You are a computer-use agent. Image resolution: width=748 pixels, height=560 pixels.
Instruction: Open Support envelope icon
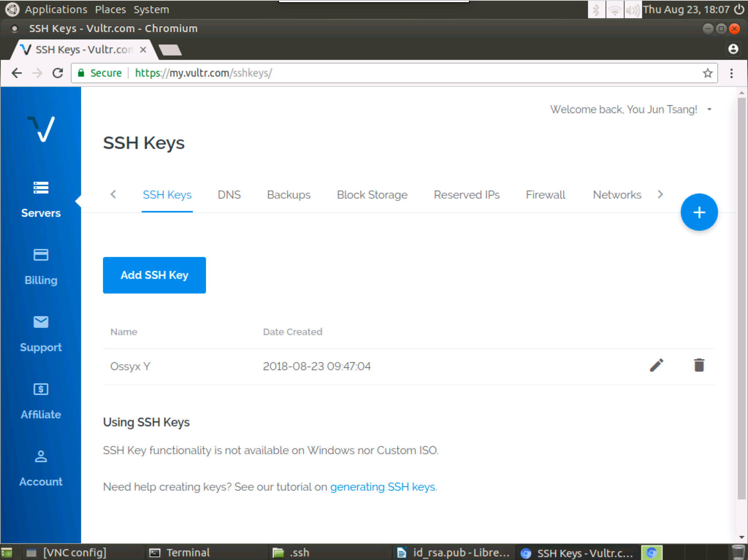[x=41, y=322]
